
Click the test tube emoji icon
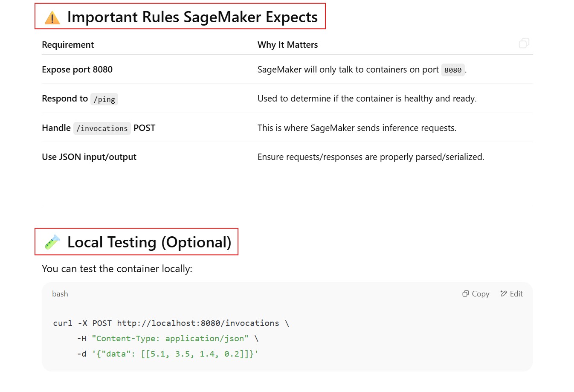pos(52,242)
